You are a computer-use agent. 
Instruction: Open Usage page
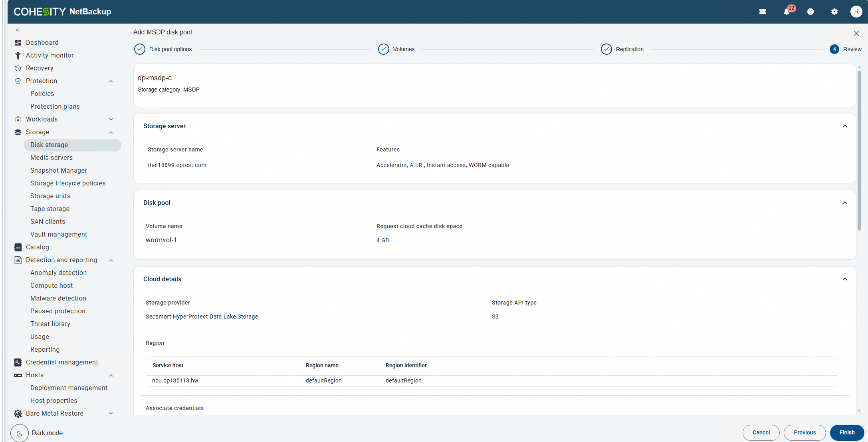(40, 336)
